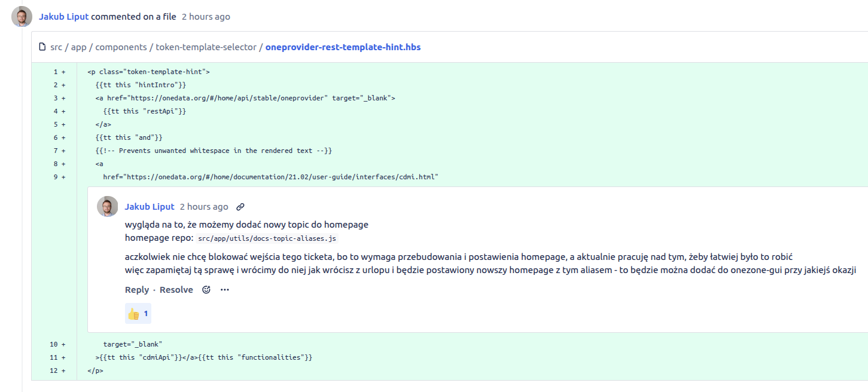Open the add emoji reaction picker

tap(206, 290)
